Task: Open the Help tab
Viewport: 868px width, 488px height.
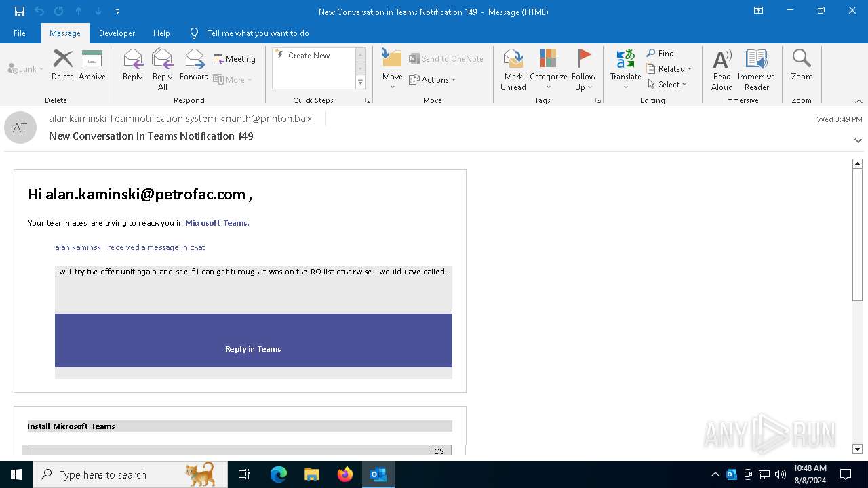Action: [161, 33]
